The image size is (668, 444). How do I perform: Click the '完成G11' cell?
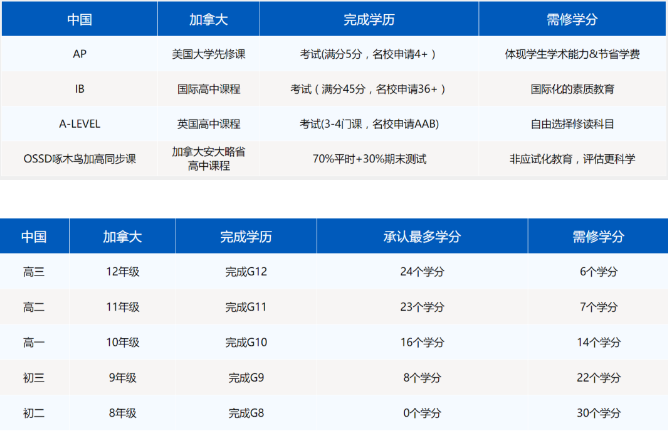pyautogui.click(x=246, y=307)
